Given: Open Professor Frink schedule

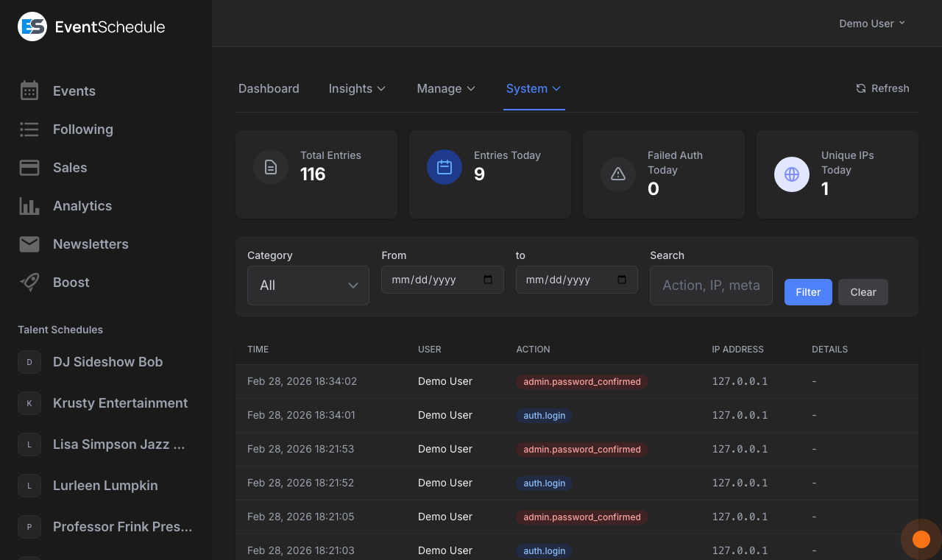Looking at the screenshot, I should 123,527.
